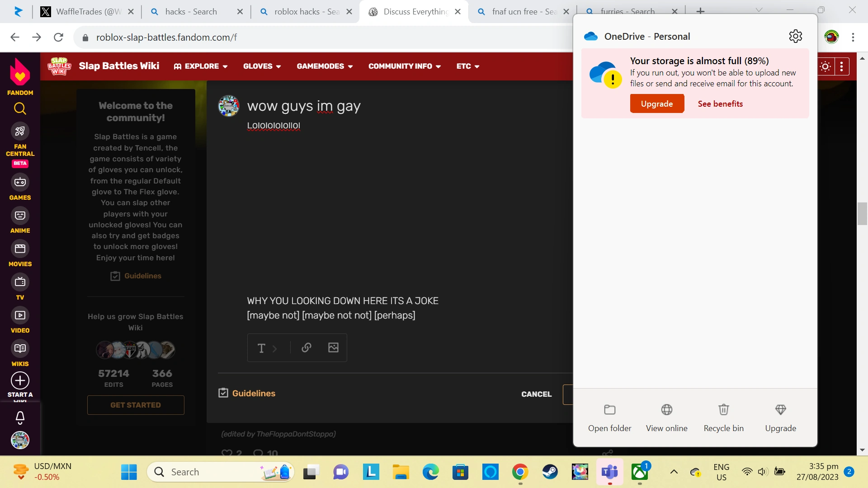Click the insert image icon in editor

click(333, 347)
